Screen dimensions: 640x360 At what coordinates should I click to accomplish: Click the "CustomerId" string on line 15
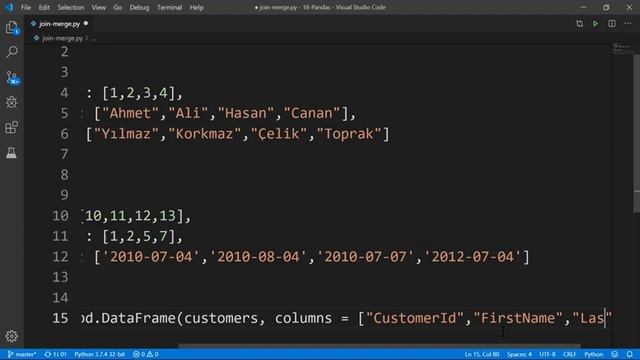415,318
